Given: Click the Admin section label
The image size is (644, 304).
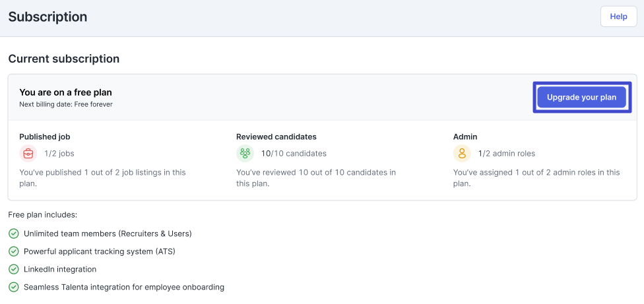Looking at the screenshot, I should point(465,137).
